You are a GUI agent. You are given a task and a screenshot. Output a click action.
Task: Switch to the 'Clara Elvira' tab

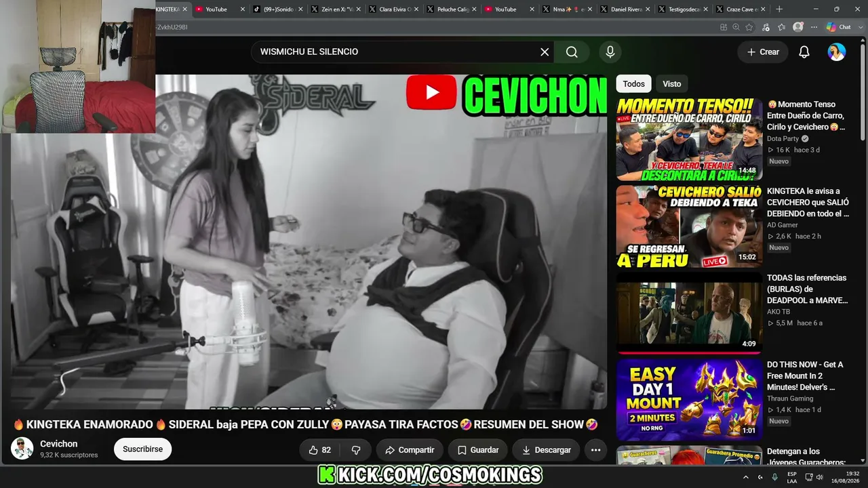393,9
